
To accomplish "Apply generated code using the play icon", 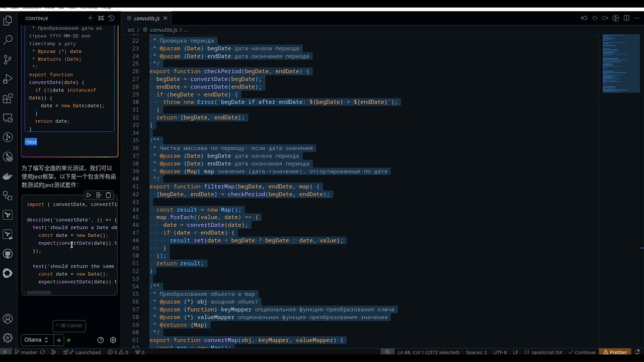I will tap(89, 195).
